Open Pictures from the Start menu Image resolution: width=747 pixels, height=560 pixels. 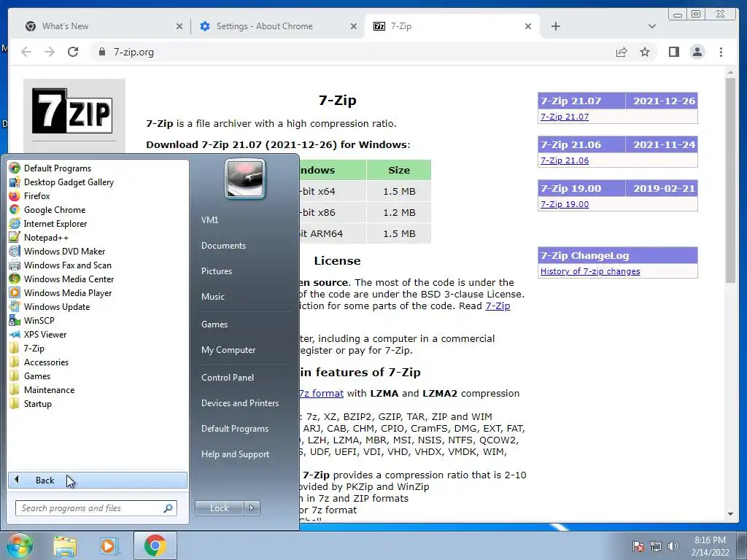click(216, 271)
